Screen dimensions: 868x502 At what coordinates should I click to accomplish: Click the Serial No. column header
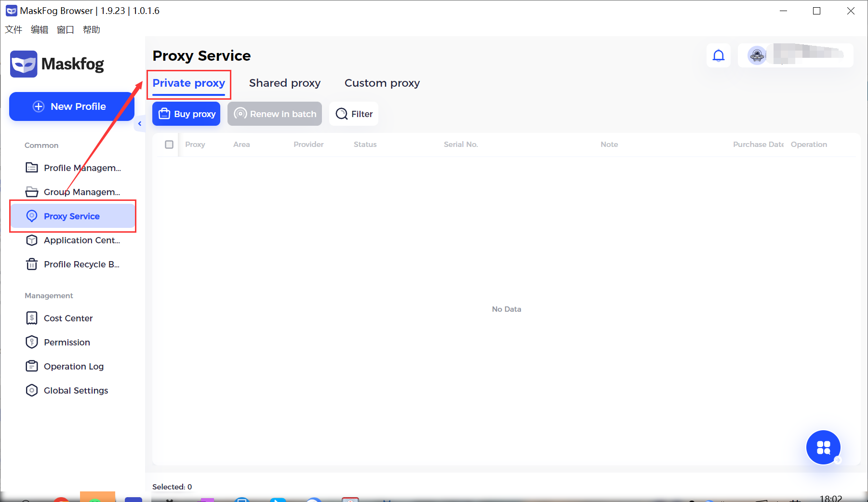[461, 145]
